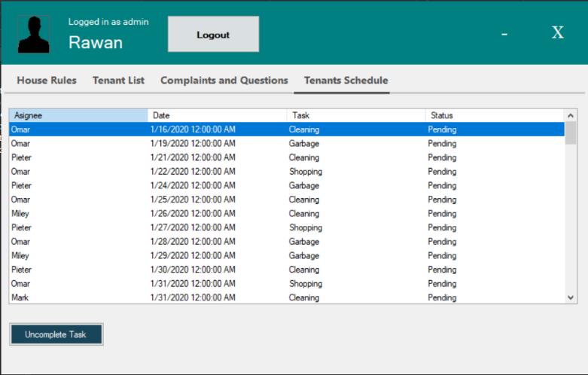
Task: Sort by the Asignee column header
Action: pos(78,115)
